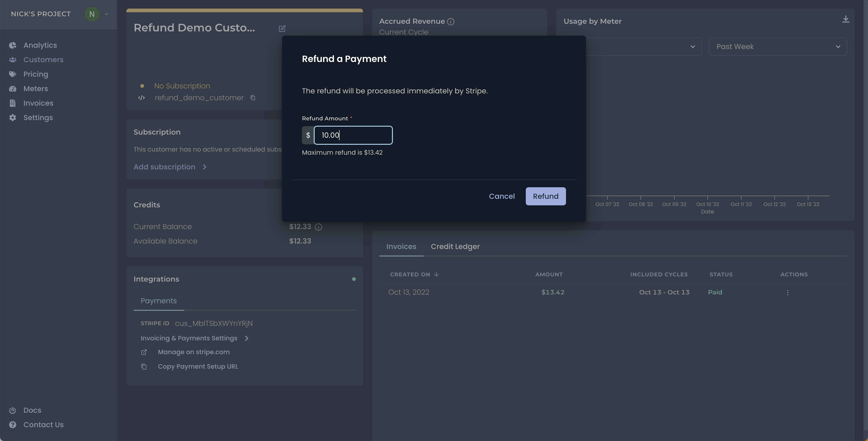This screenshot has height=441, width=868.
Task: Sort by Created On column arrow
Action: click(436, 275)
